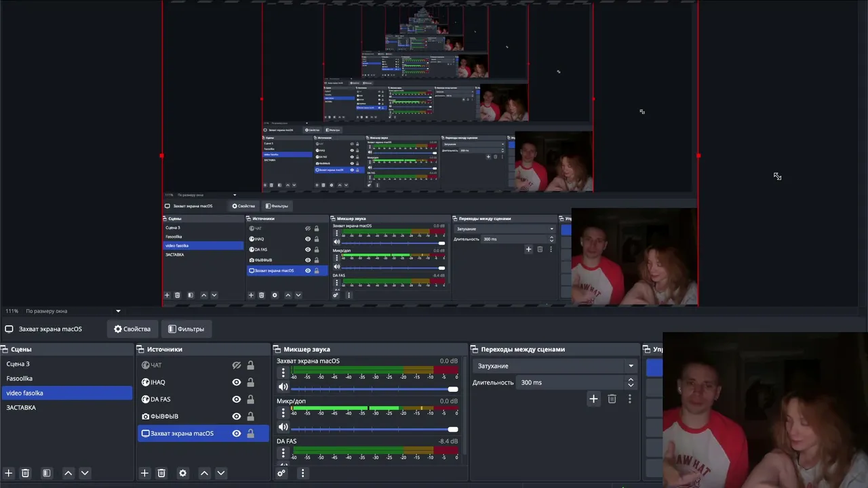Open Фильтры for selected source
This screenshot has height=488, width=868.
(186, 329)
